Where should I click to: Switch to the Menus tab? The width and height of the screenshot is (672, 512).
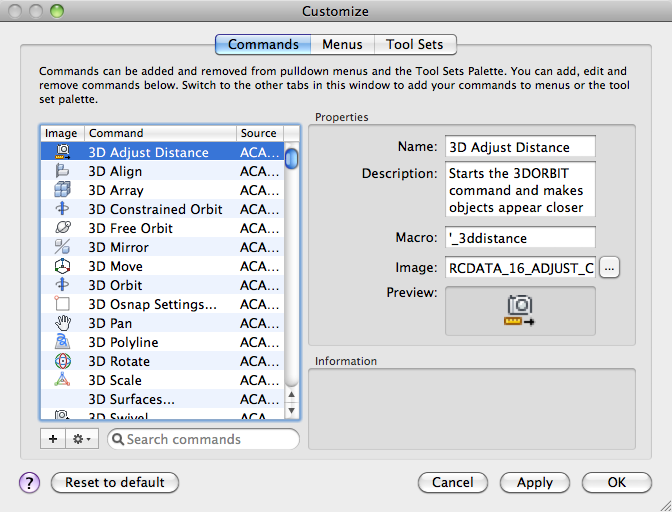click(343, 45)
